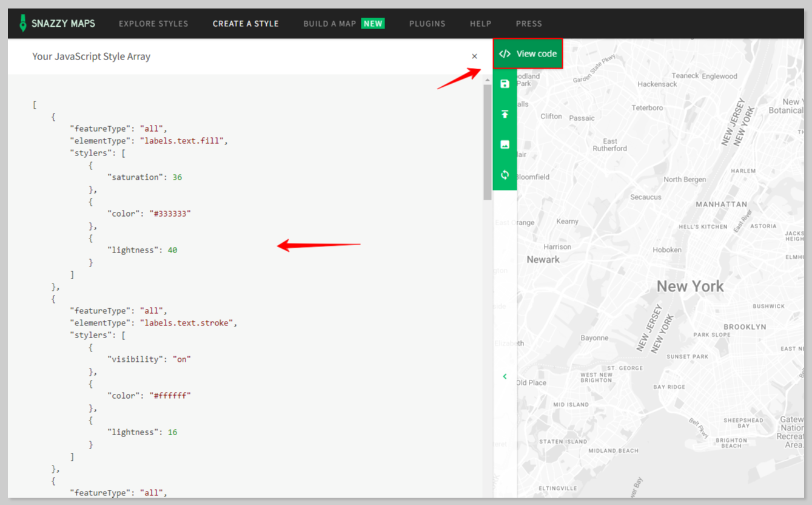Collapse the sidebar with green chevron
The width and height of the screenshot is (812, 505).
[505, 376]
